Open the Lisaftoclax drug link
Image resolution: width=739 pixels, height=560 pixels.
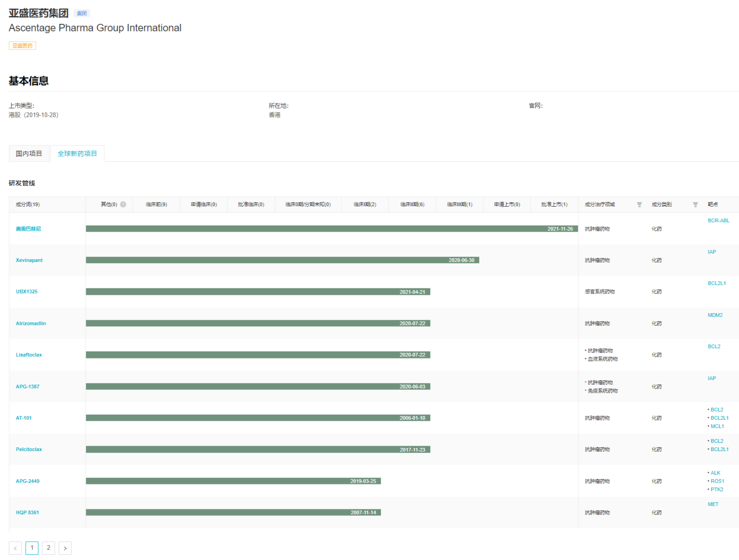tap(29, 355)
